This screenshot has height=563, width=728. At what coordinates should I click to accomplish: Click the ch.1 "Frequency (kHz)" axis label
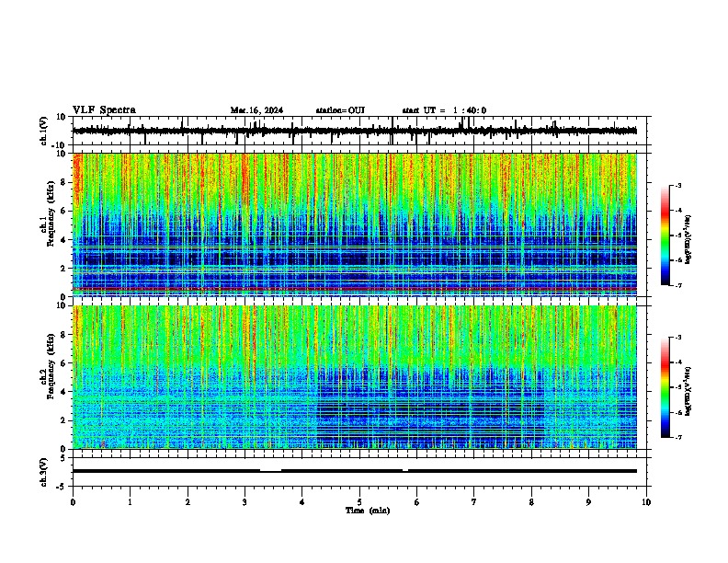(x=51, y=213)
